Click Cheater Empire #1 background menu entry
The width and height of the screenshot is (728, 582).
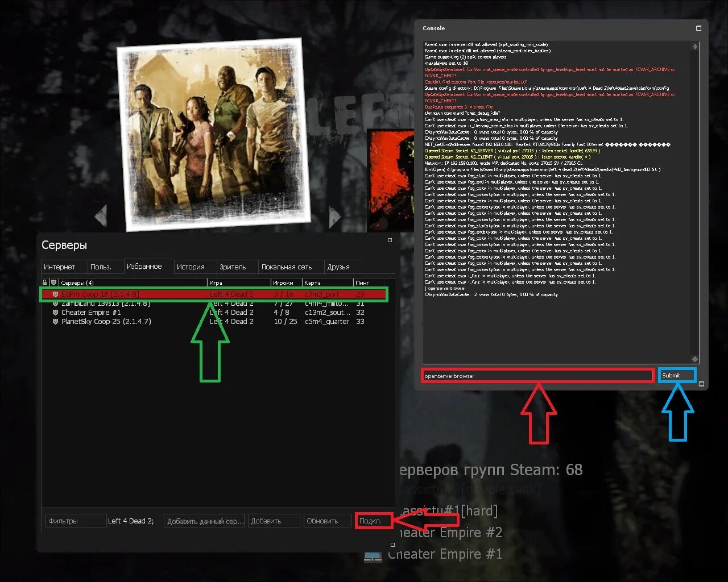click(x=445, y=554)
